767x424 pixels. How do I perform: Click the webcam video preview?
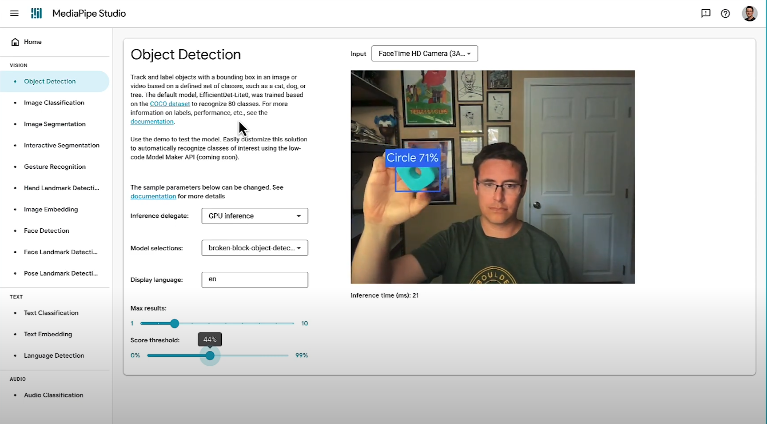coord(492,176)
